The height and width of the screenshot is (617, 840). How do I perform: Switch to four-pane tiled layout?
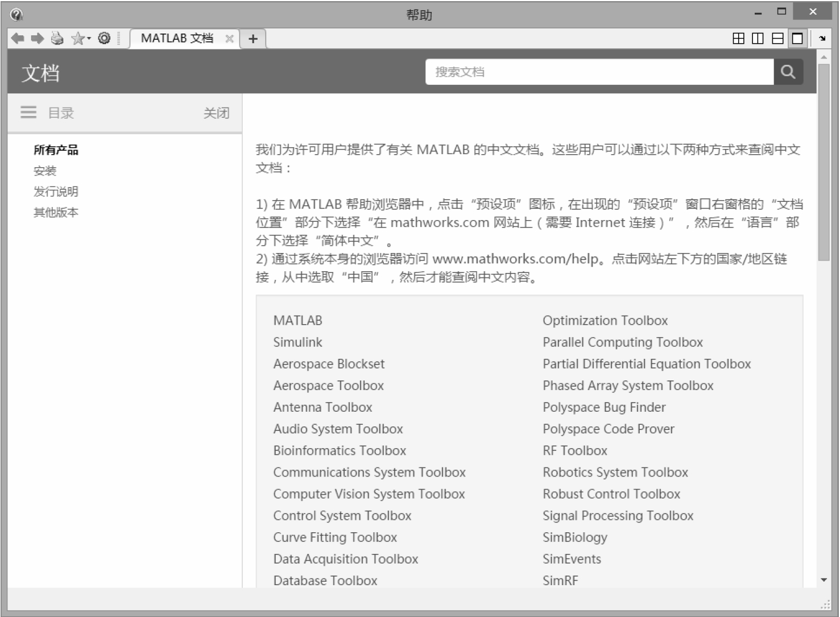click(738, 39)
